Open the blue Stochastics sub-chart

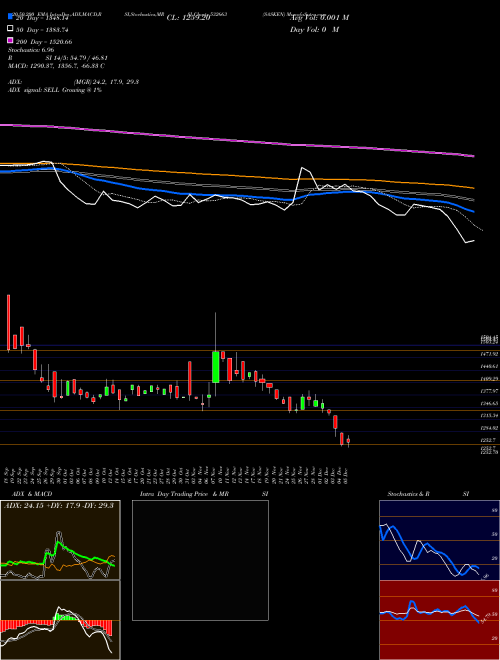pos(439,540)
